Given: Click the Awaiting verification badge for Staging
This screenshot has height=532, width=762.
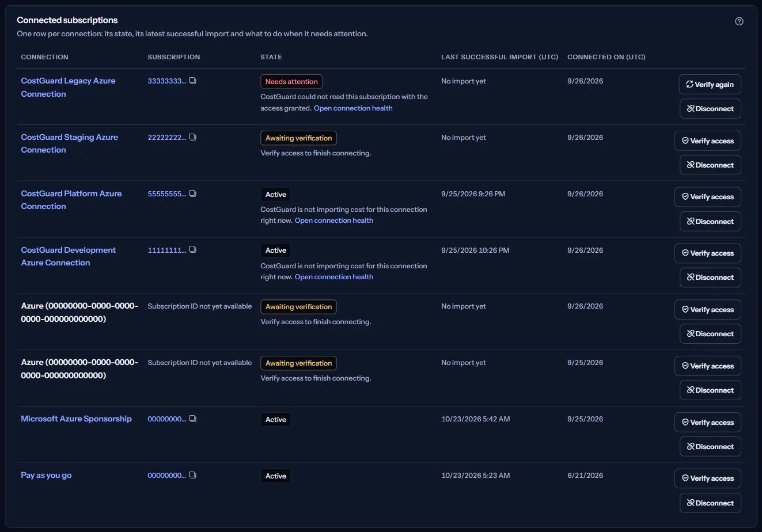Looking at the screenshot, I should [x=298, y=138].
